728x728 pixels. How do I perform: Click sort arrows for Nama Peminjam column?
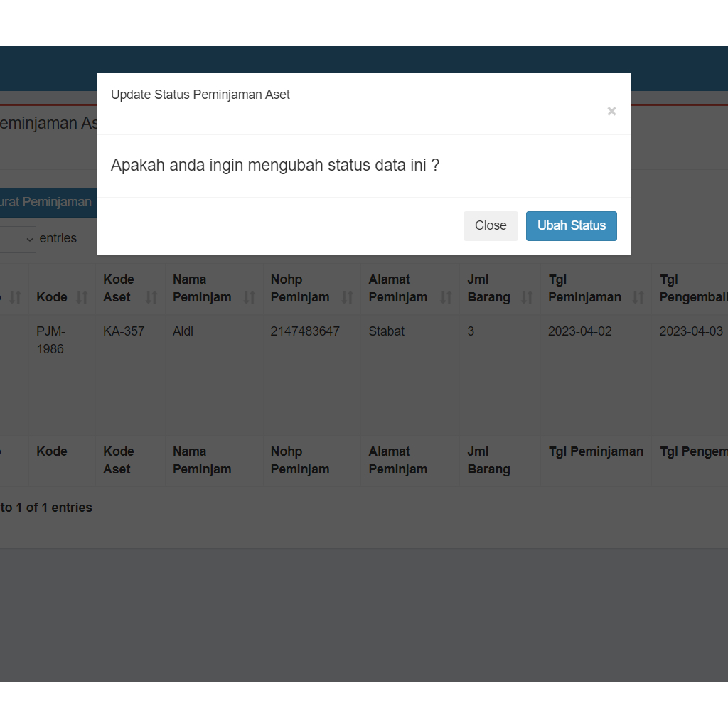coord(249,297)
